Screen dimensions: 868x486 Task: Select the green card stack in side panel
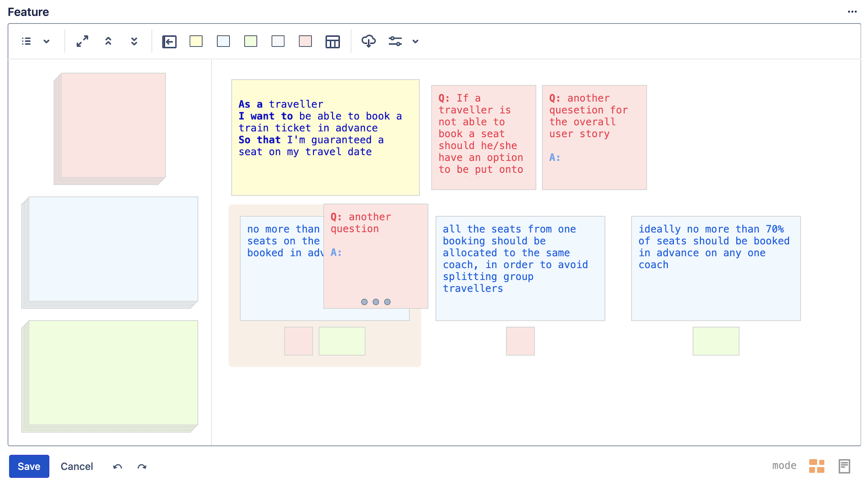(x=110, y=376)
